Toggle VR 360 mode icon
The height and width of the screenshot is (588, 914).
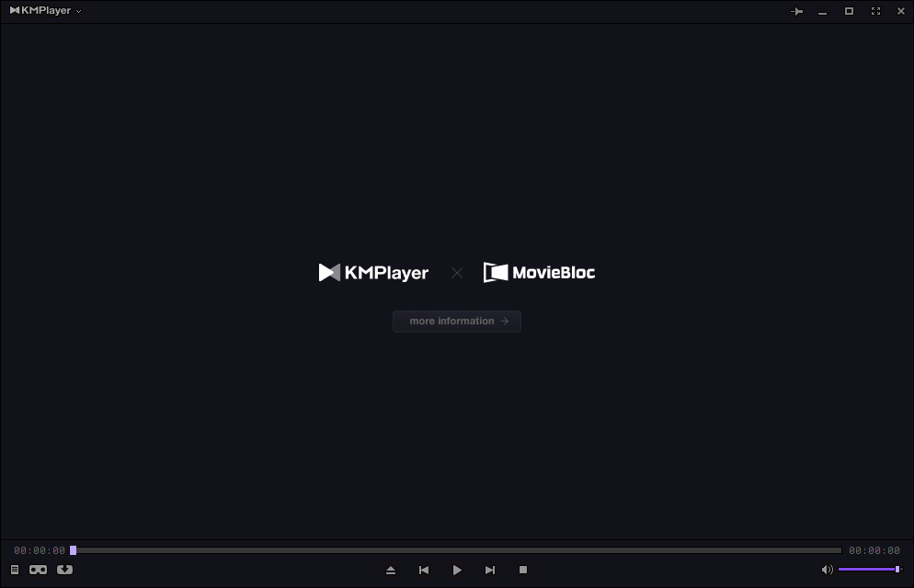(x=39, y=570)
